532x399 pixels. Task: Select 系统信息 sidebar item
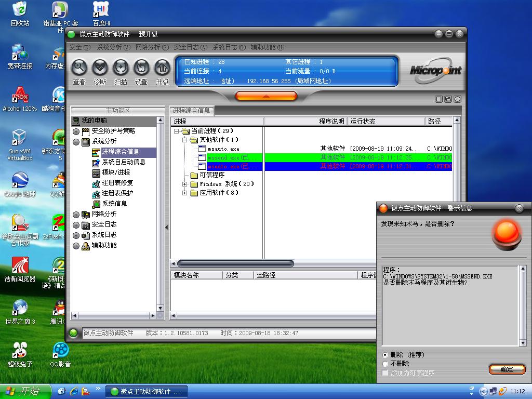tap(109, 204)
